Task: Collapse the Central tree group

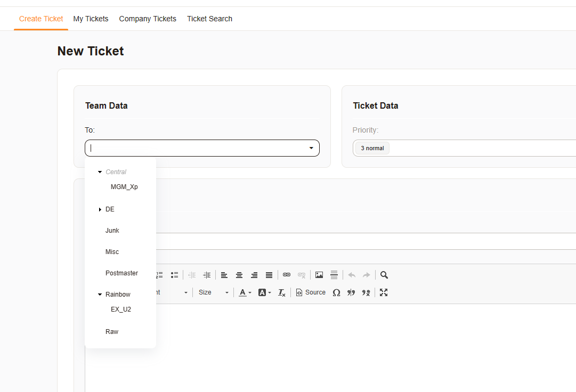Action: pos(100,172)
